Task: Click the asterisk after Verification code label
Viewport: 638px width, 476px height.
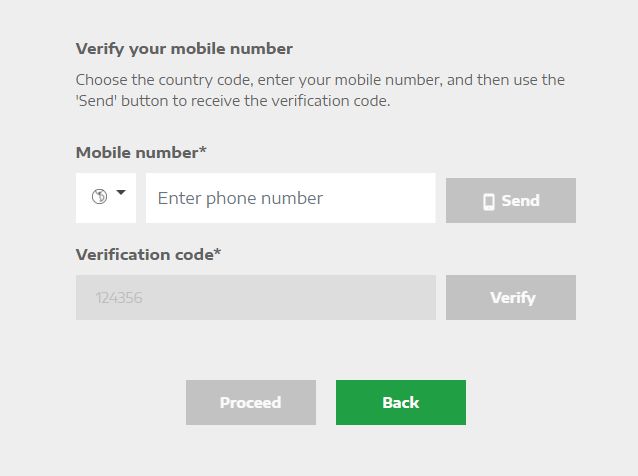Action: (217, 253)
